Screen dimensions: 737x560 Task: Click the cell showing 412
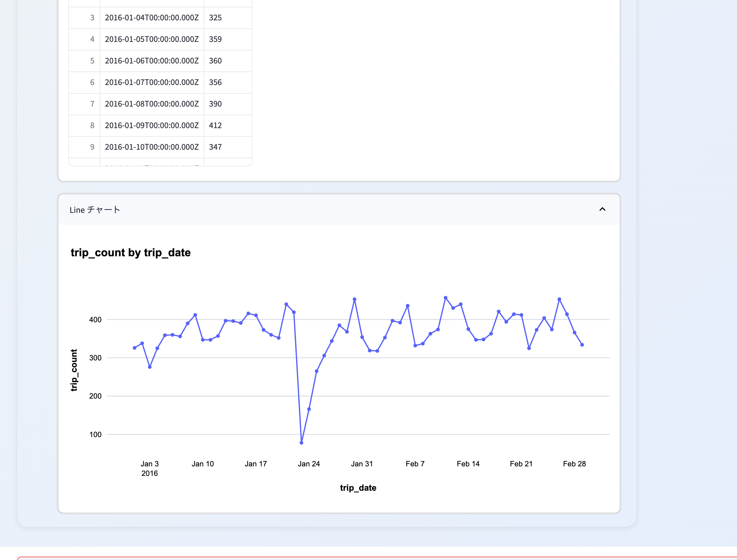pyautogui.click(x=215, y=125)
